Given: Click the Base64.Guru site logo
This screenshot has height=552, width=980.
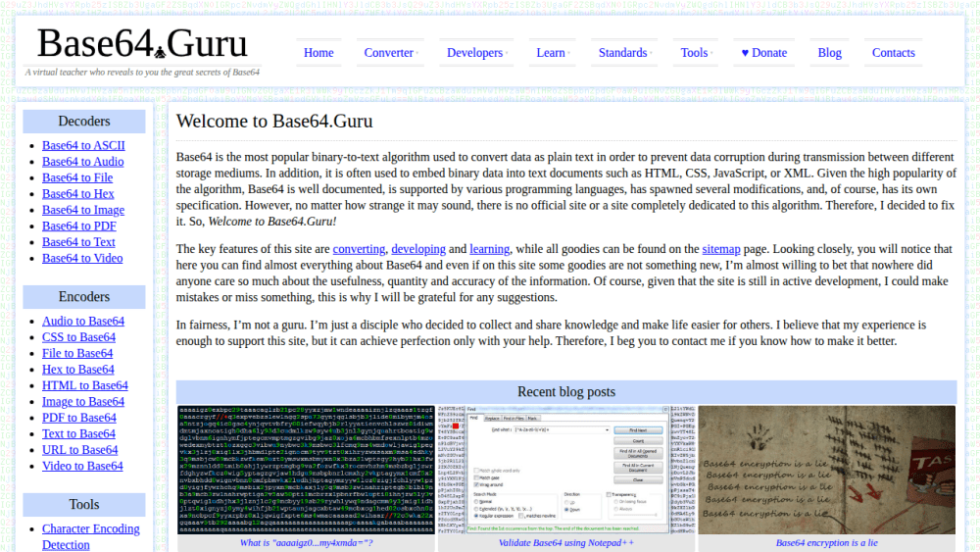Looking at the screenshot, I should point(142,44).
